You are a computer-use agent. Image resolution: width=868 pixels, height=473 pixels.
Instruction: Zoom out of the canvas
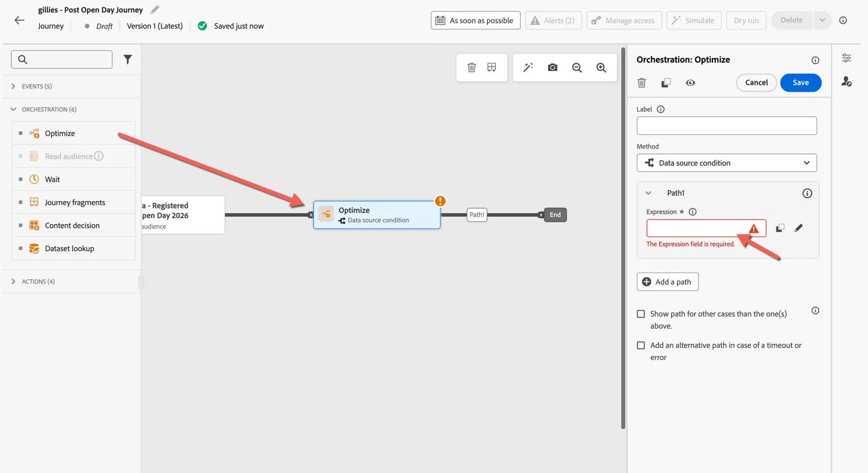[x=577, y=67]
